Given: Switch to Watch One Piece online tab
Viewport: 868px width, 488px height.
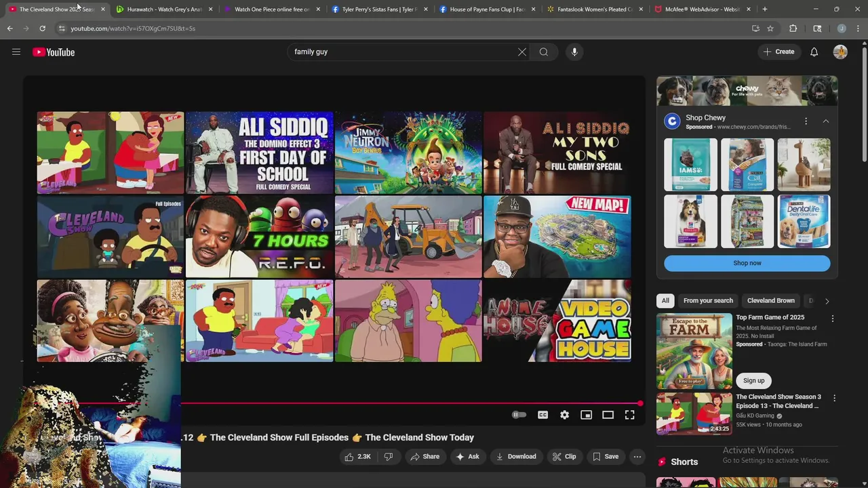Looking at the screenshot, I should [272, 9].
